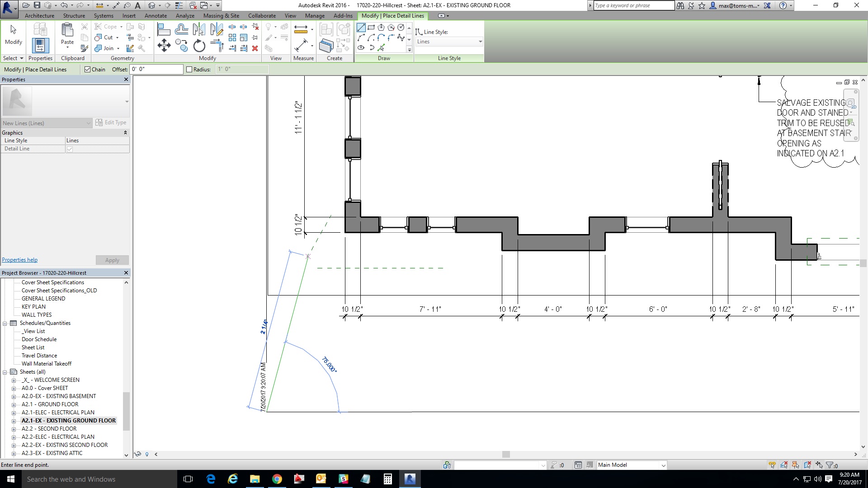
Task: Select the Align tool
Action: (164, 29)
